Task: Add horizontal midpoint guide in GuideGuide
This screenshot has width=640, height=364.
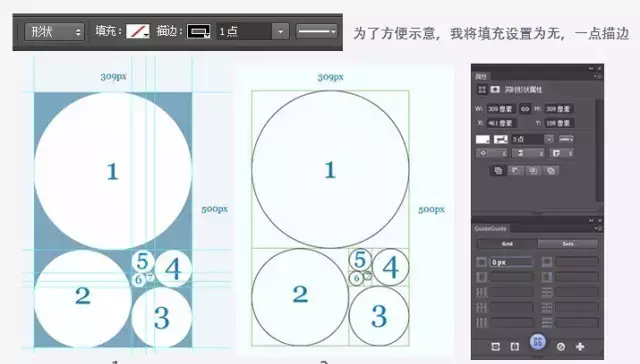Action: tap(496, 346)
